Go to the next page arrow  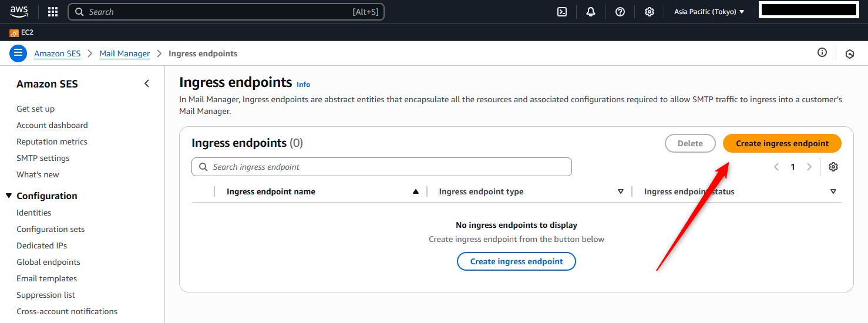pos(809,167)
